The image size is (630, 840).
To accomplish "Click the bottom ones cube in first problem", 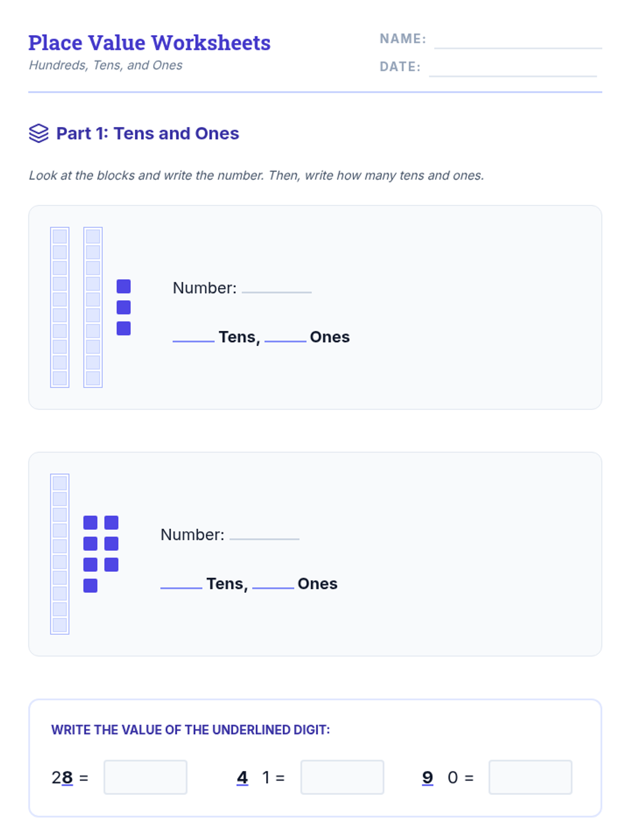I will (x=123, y=328).
